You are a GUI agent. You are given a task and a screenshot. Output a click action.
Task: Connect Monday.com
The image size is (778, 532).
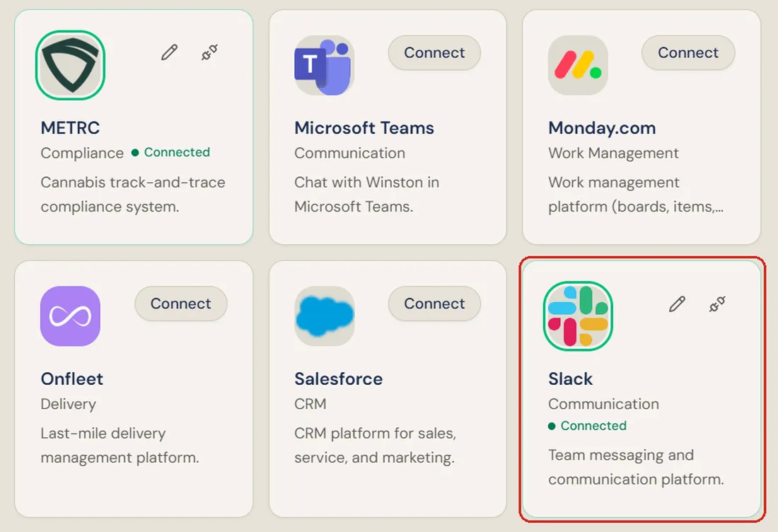(x=688, y=52)
